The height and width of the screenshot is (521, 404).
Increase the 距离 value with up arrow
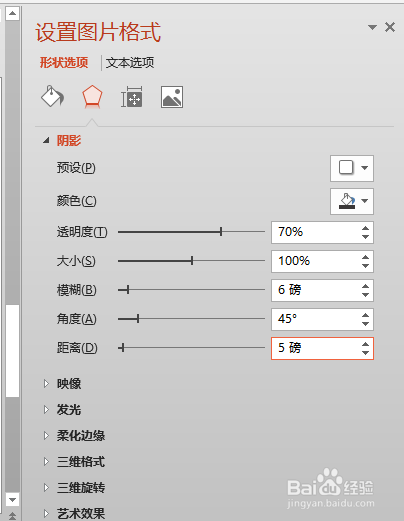[365, 344]
